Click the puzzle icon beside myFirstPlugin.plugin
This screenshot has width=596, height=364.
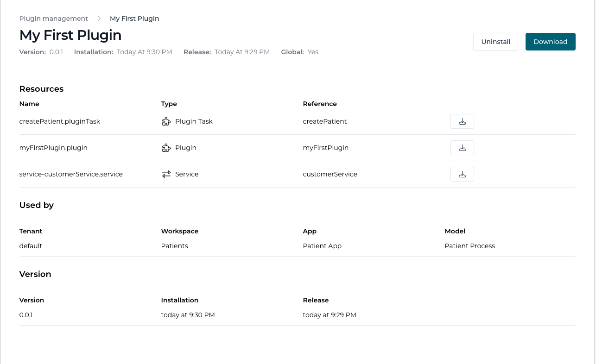166,148
